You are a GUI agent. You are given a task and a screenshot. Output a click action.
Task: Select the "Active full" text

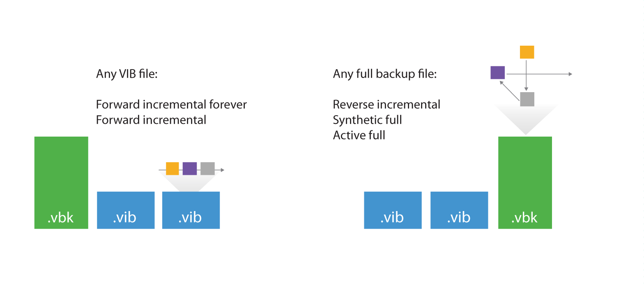[x=359, y=135]
